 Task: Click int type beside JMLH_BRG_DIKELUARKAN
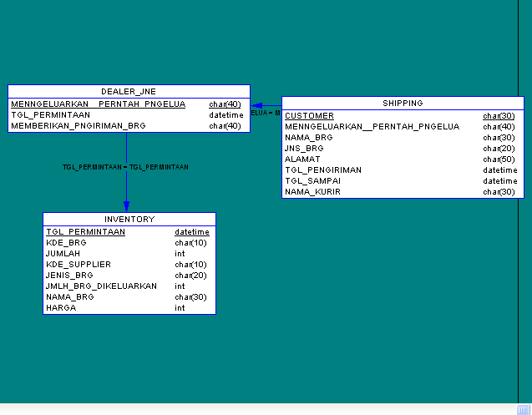180,286
